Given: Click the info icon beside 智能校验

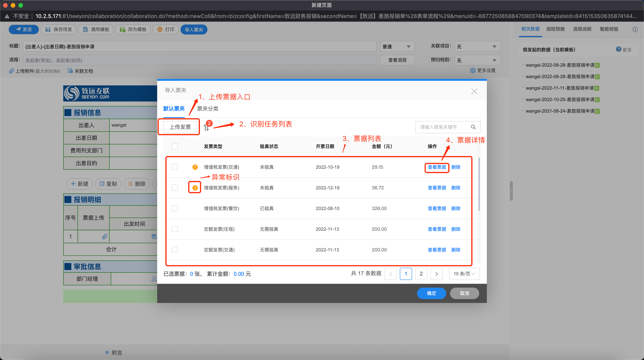Looking at the screenshot, I should 635,29.
